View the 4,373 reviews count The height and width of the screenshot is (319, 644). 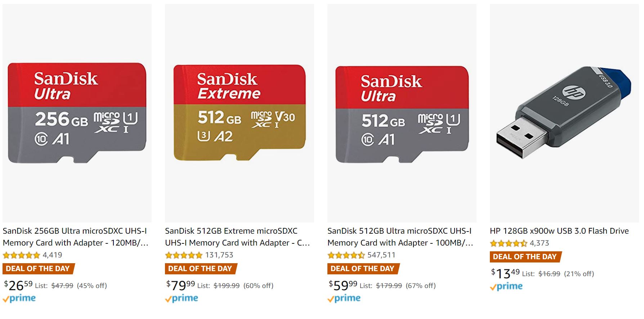pyautogui.click(x=540, y=243)
